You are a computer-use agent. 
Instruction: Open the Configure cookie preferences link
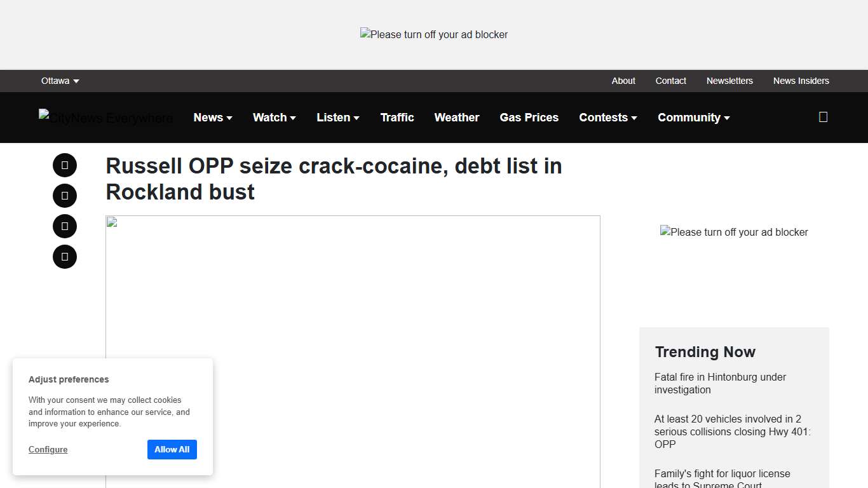point(48,449)
